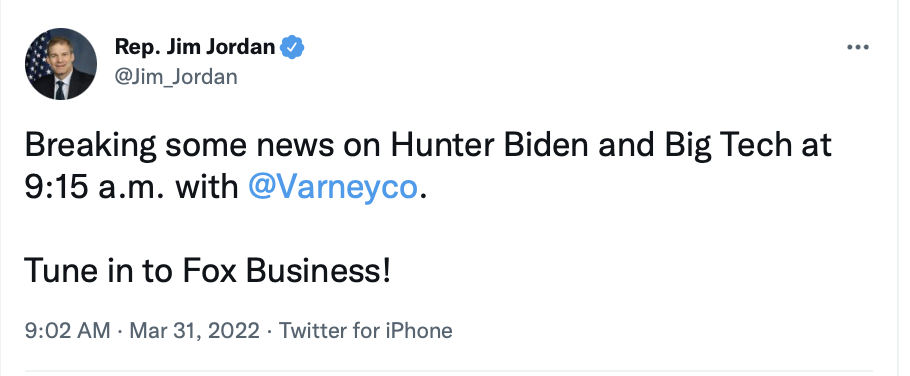Click the 9:15 a.m. text

93,188
